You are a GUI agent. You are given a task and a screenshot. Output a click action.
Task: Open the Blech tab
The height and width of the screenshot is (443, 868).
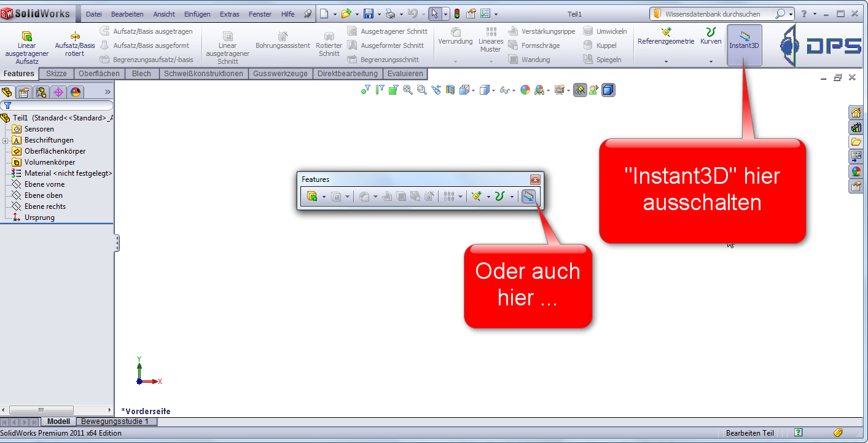141,74
